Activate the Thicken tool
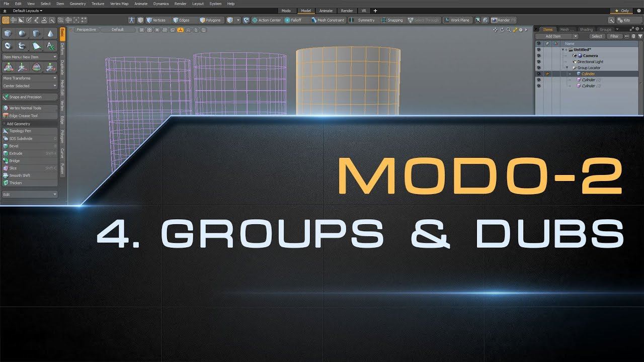Image resolution: width=644 pixels, height=362 pixels. (x=30, y=183)
